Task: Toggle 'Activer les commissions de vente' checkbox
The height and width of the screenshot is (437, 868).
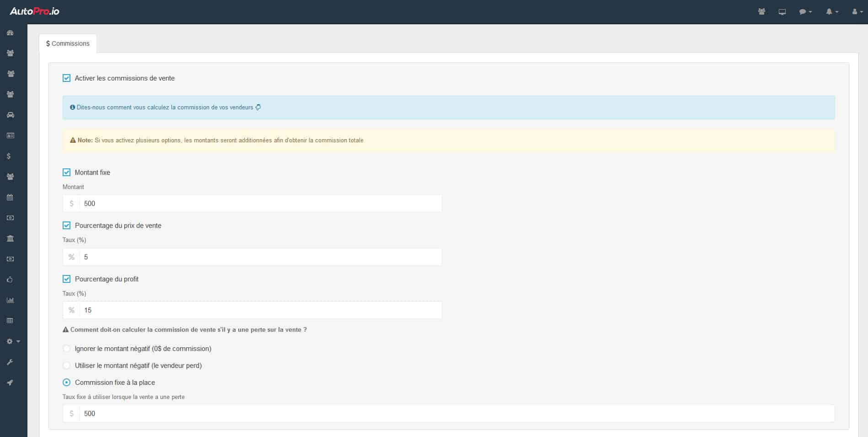Action: (x=67, y=78)
